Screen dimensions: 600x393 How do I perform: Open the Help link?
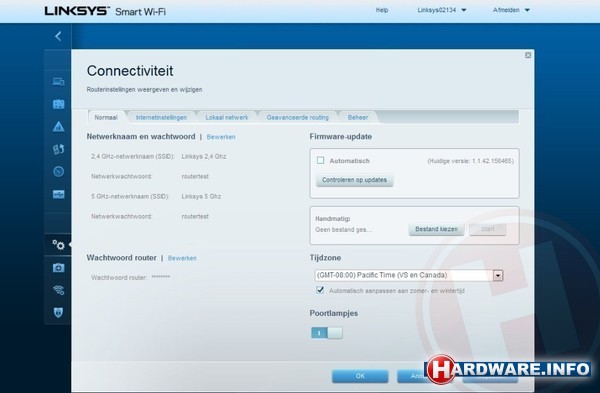click(382, 10)
